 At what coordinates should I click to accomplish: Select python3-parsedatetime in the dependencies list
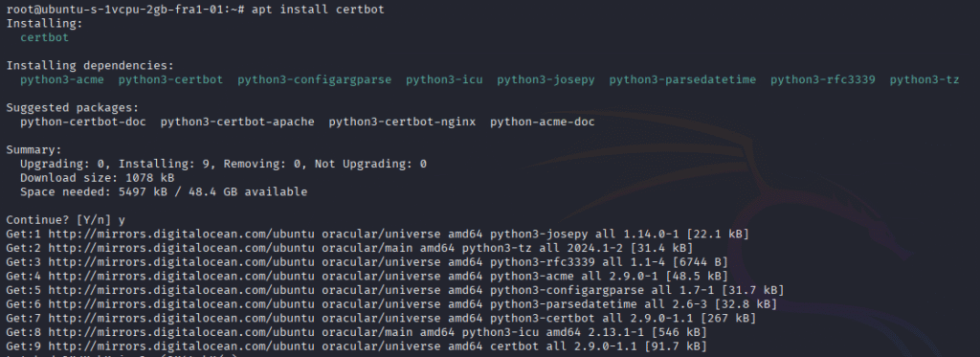(682, 80)
